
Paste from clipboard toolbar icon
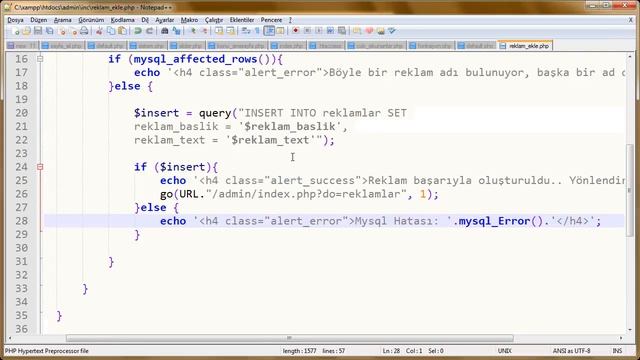[x=122, y=31]
